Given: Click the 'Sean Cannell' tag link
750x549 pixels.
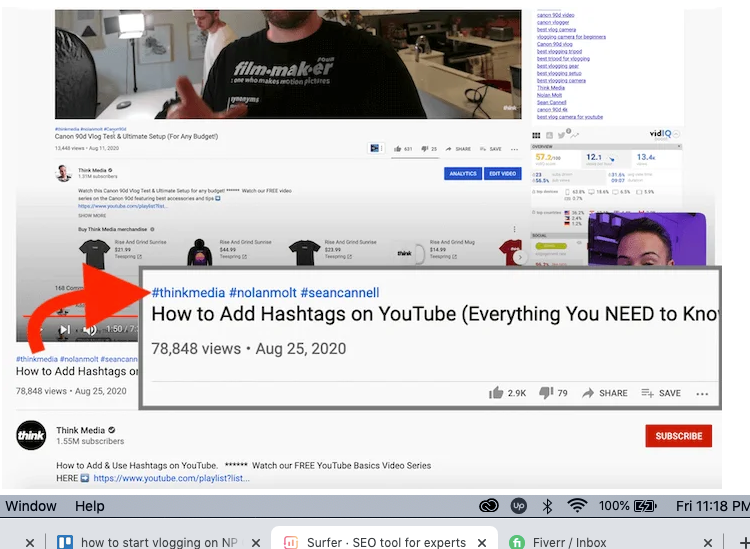Looking at the screenshot, I should click(x=551, y=102).
